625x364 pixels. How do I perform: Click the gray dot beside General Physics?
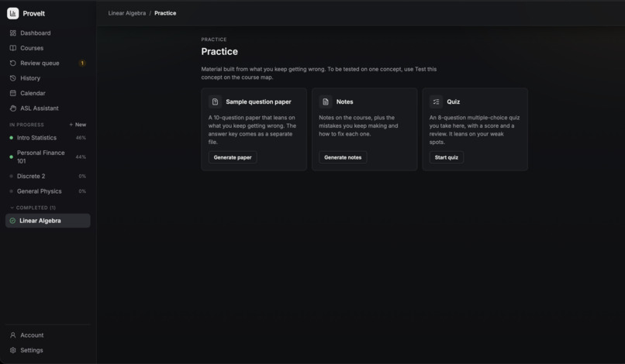[11, 191]
